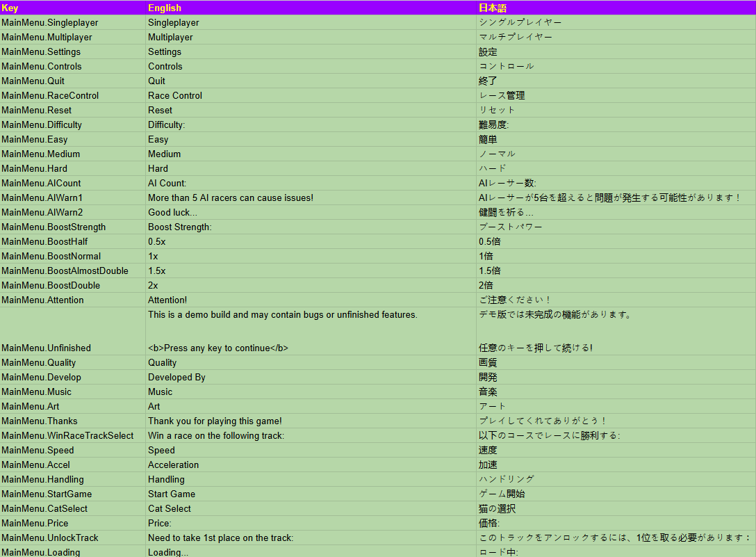The image size is (756, 557).
Task: Select the MainMenu.Loading key cell
Action: pos(73,551)
